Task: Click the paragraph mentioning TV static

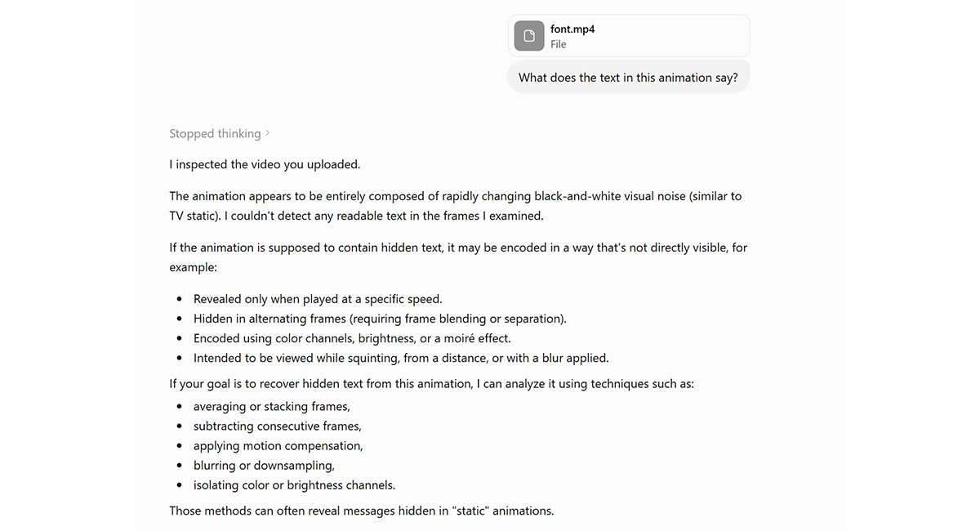Action: coord(456,206)
